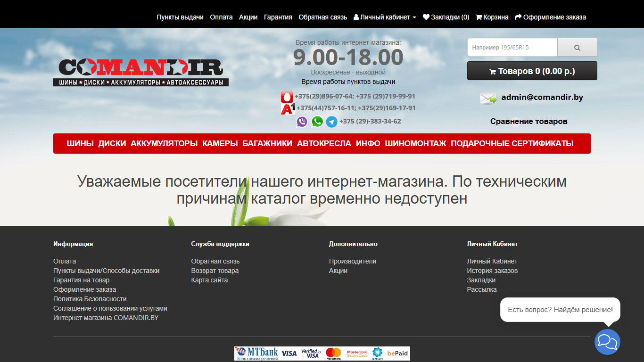
Task: Click admin@comandir.by email link
Action: [x=542, y=97]
